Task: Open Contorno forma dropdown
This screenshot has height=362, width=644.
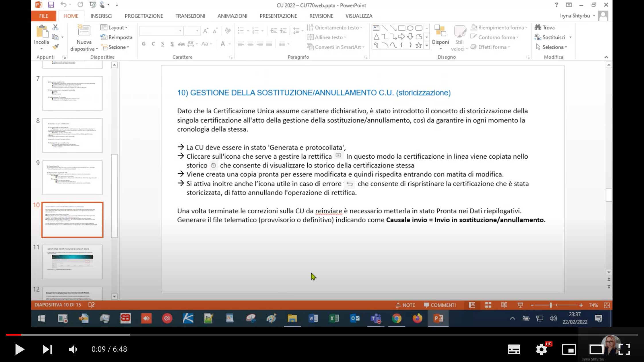Action: 495,37
